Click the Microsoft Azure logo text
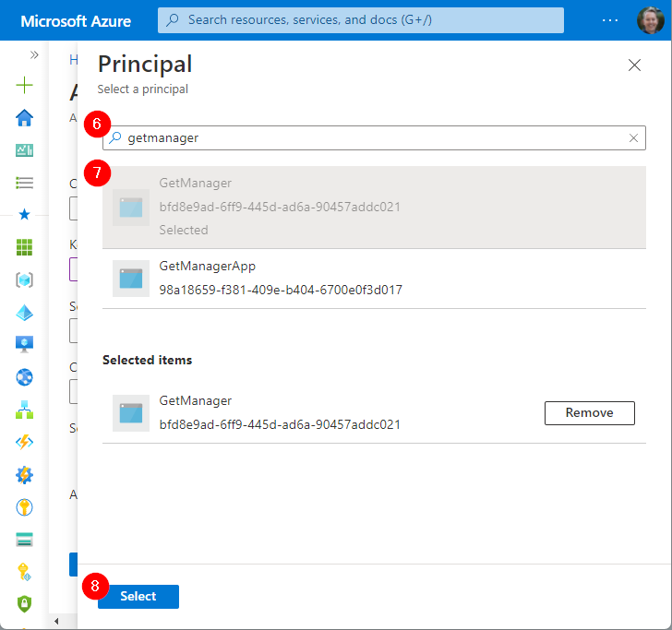672x630 pixels. point(76,21)
